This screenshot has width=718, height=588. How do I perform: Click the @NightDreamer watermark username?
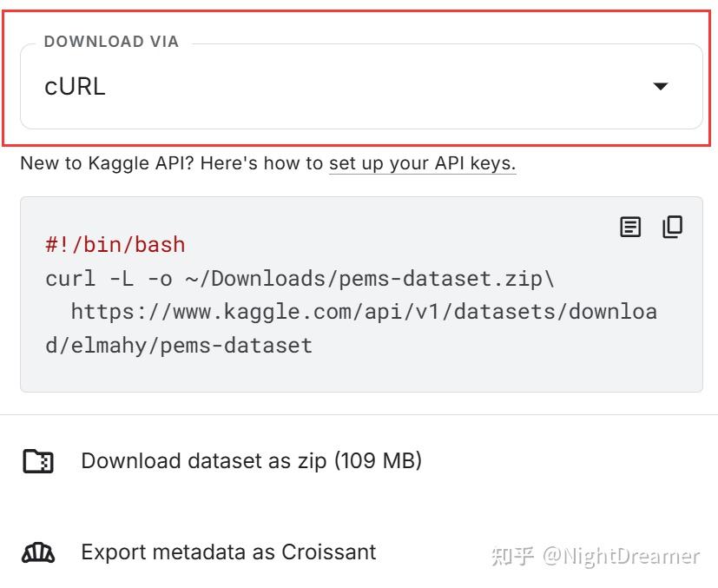pos(621,556)
